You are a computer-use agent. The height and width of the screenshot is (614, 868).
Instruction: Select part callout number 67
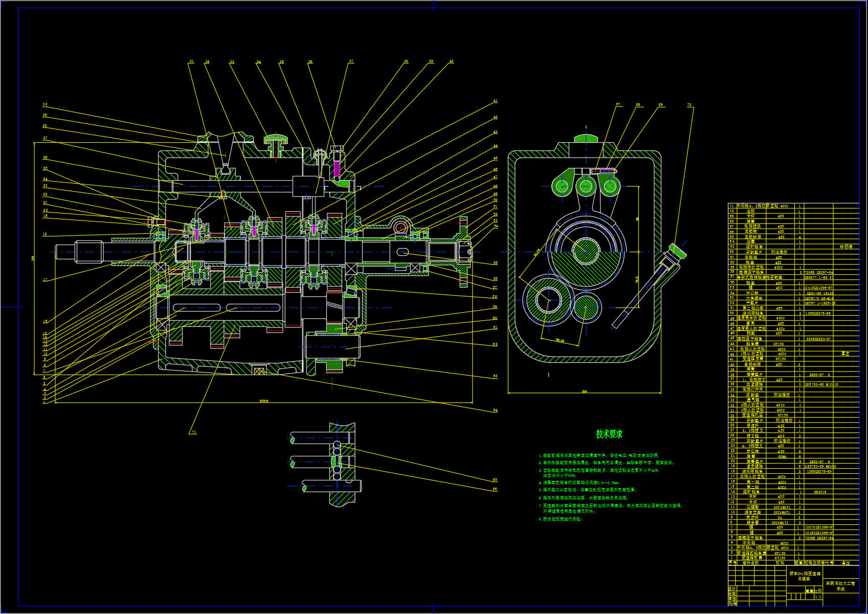(618, 104)
